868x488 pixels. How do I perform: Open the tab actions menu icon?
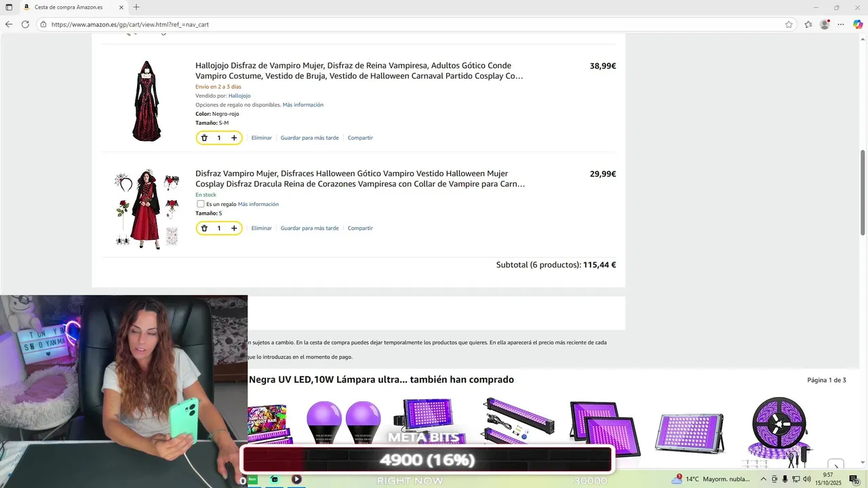9,7
